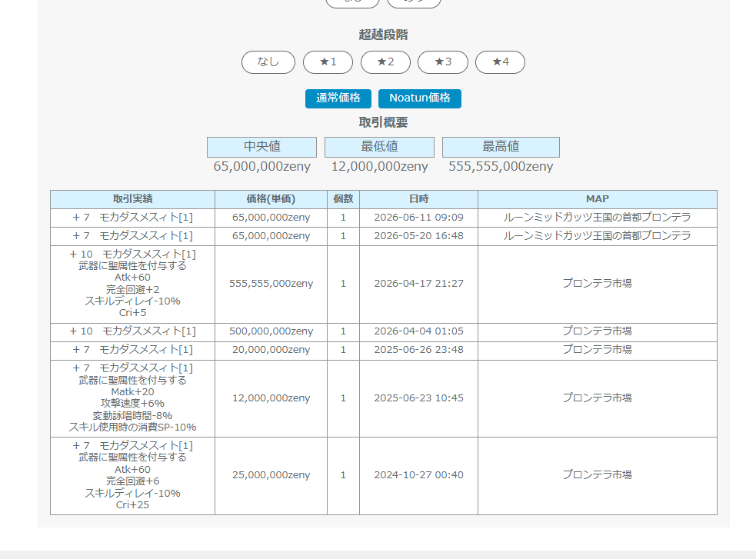
Task: Click the date 2026-04-17 21:27
Action: [x=418, y=284]
